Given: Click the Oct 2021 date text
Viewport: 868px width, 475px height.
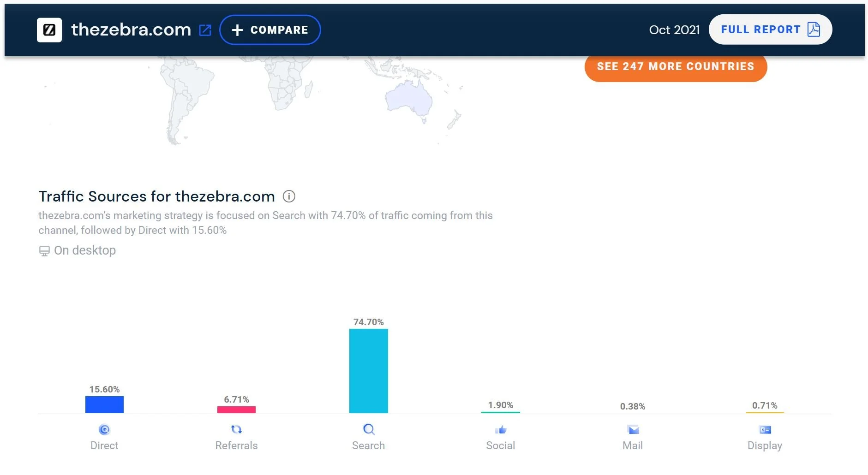Looking at the screenshot, I should [674, 30].
